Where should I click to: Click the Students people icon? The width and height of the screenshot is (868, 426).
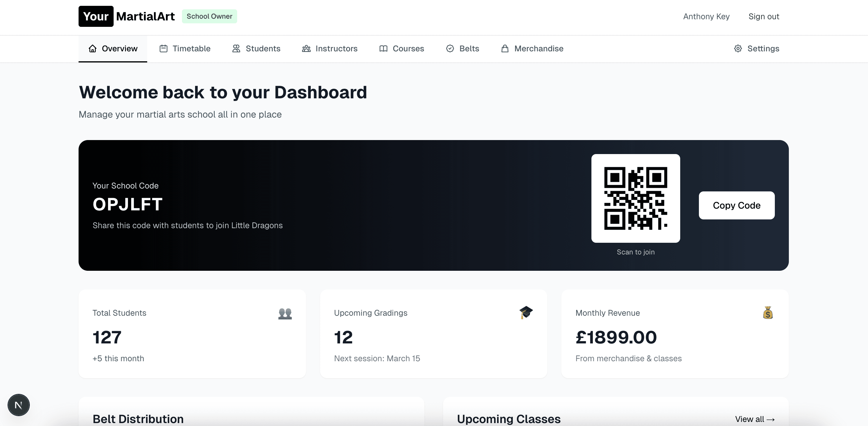click(236, 48)
